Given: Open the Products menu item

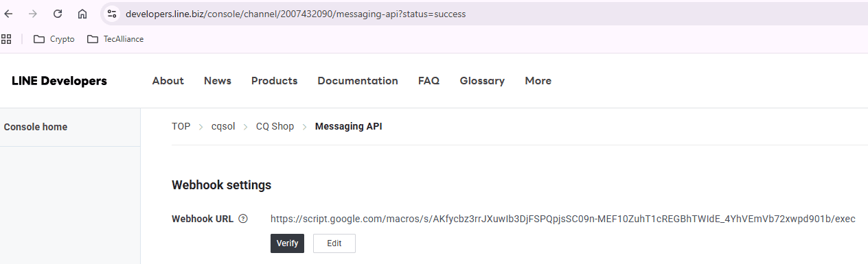Looking at the screenshot, I should [275, 81].
